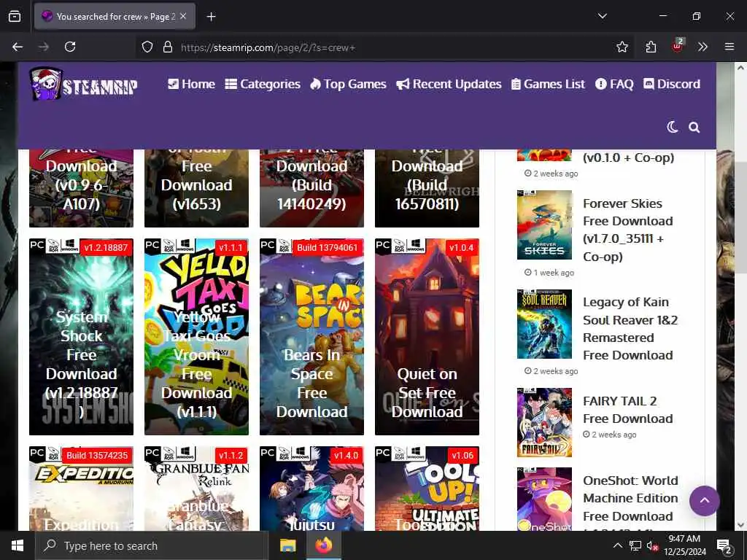Go to Top Games

[348, 85]
